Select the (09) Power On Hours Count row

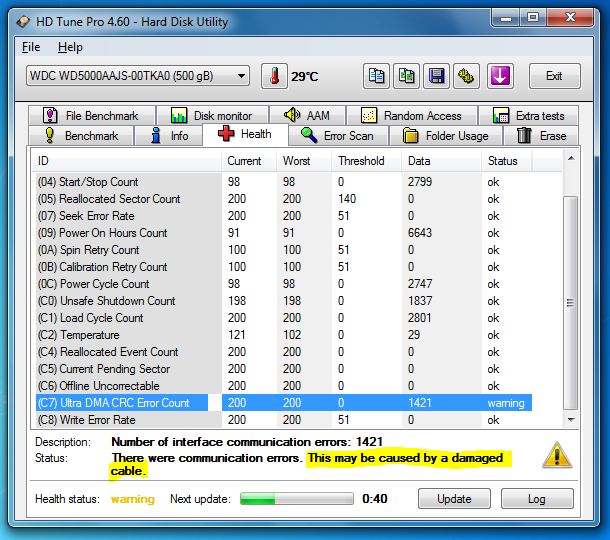click(282, 233)
